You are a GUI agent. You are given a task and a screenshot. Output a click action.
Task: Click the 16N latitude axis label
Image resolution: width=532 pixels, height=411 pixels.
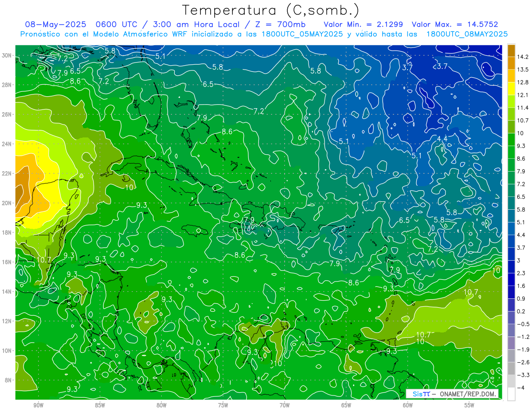(7, 262)
